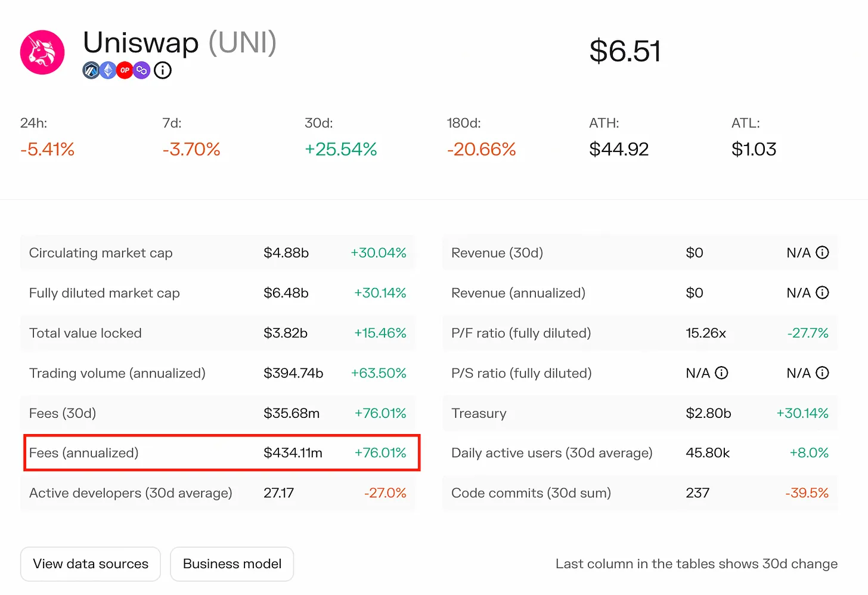Open the View data sources panel

click(x=90, y=563)
